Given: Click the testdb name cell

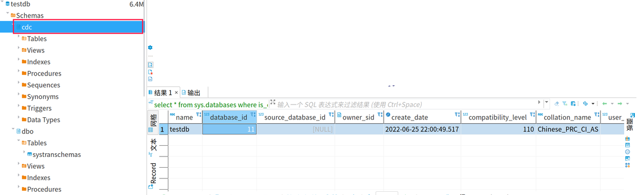Looking at the screenshot, I should click(185, 129).
